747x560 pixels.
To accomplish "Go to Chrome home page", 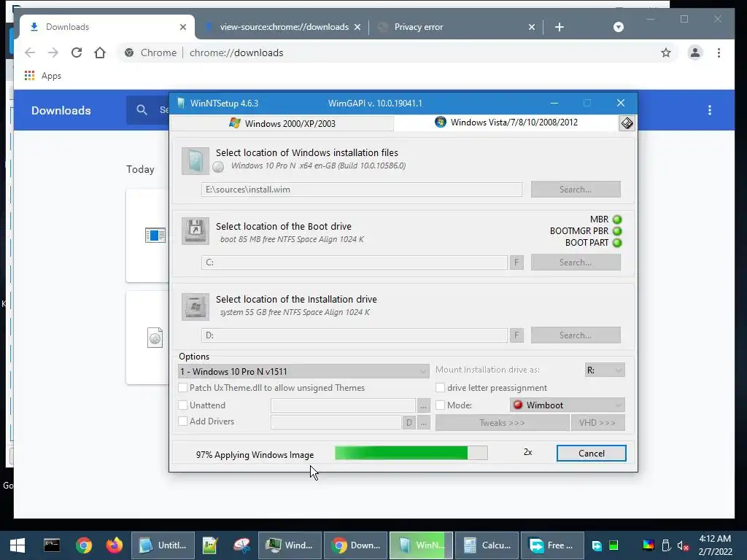I will [x=99, y=52].
